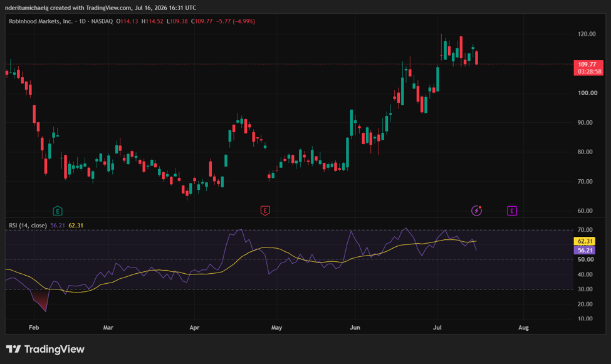Click the Jul label on time axis
611x364 pixels.
[437, 328]
